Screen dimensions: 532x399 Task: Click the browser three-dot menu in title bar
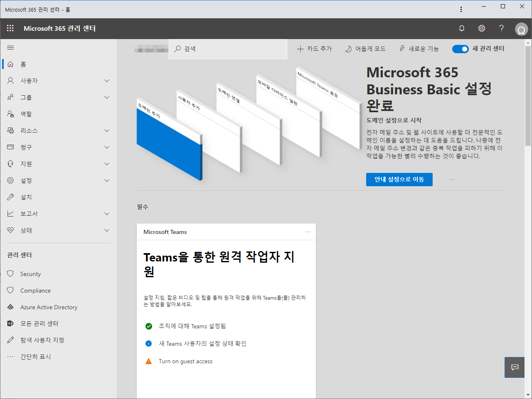pyautogui.click(x=461, y=9)
